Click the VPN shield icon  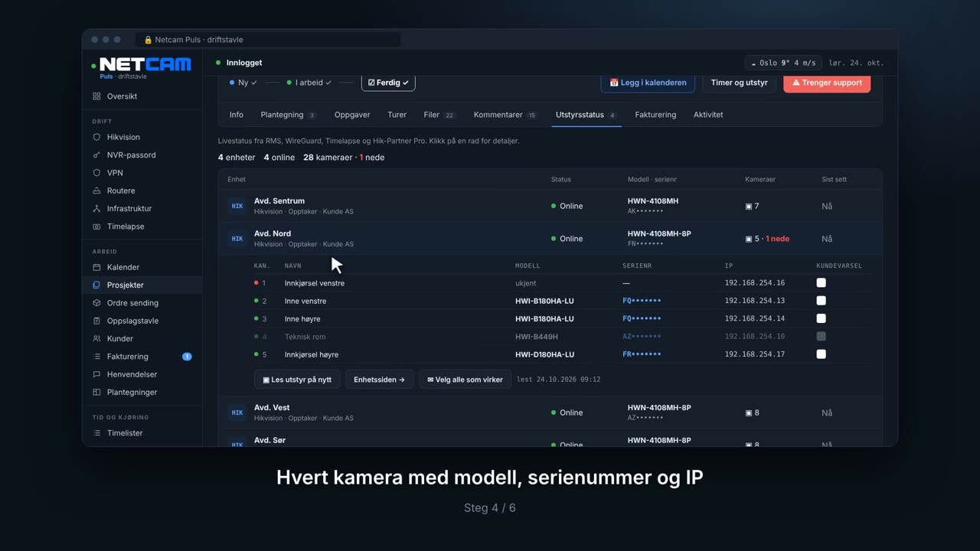click(96, 173)
